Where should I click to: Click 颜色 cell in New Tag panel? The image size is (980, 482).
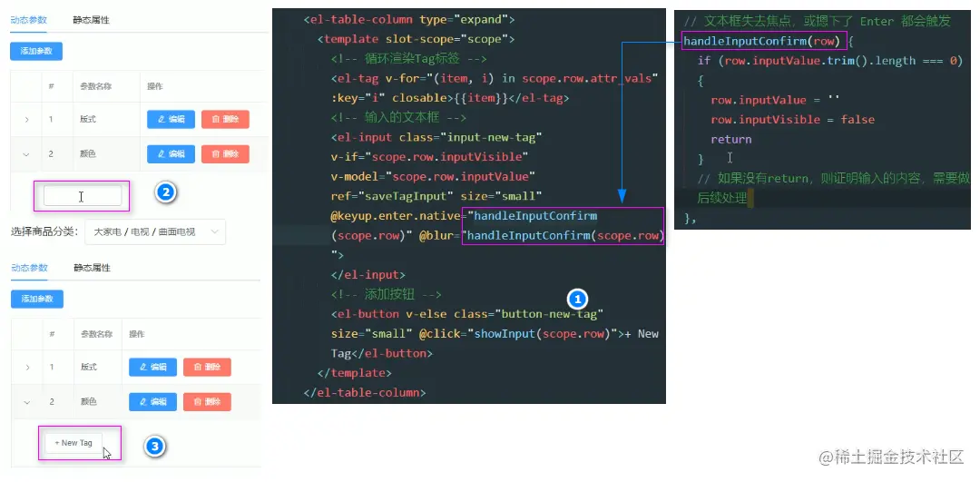89,401
